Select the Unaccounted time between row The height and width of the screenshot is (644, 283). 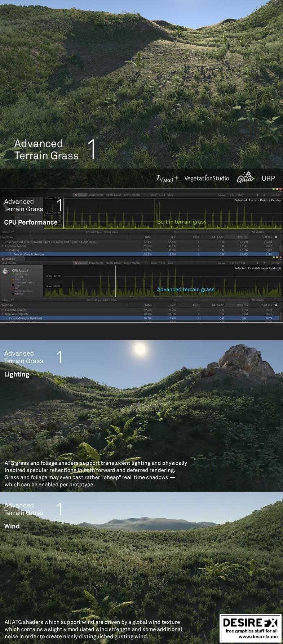pos(140,242)
